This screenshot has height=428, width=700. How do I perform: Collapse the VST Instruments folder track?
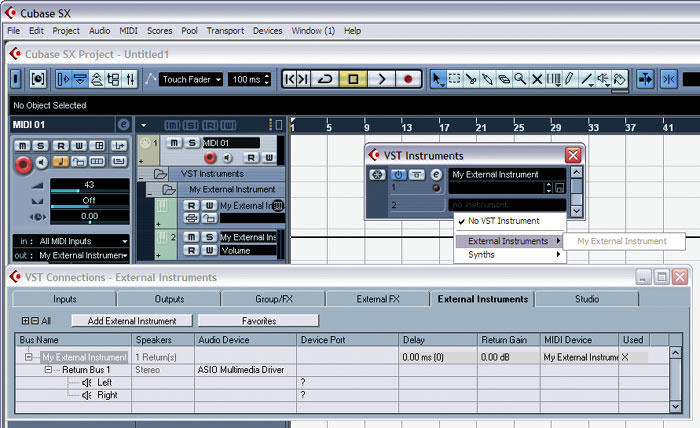click(141, 178)
